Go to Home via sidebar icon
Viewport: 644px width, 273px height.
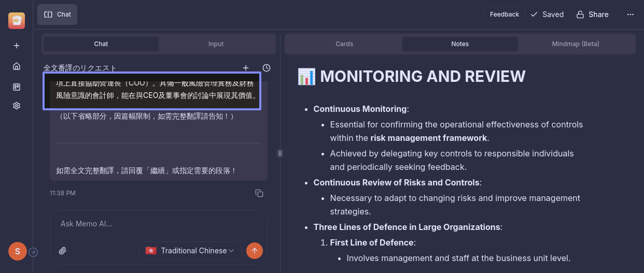pos(17,66)
